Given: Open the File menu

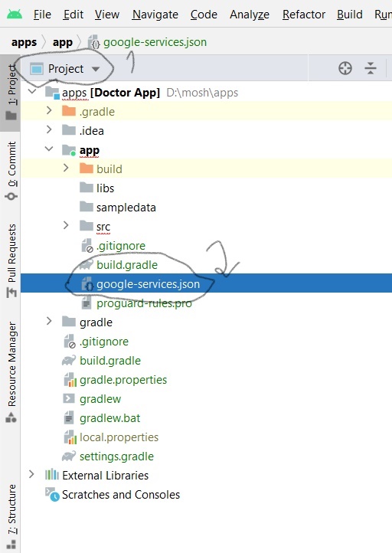Looking at the screenshot, I should coord(42,15).
